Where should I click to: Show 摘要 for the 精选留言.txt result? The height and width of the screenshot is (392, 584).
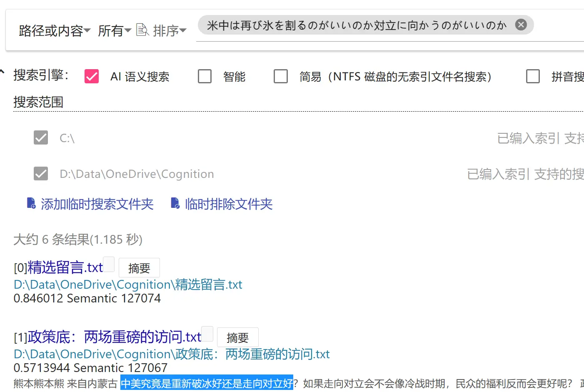(139, 268)
